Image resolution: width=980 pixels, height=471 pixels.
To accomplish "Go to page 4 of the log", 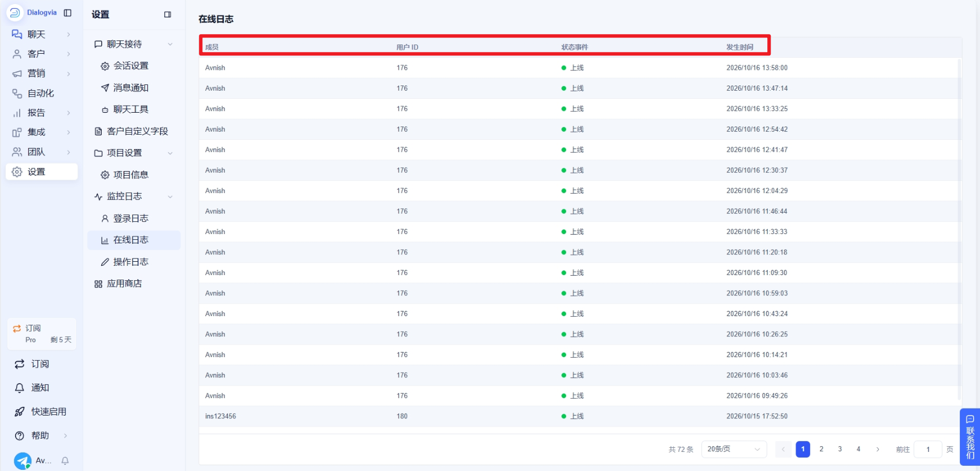I will [x=858, y=449].
